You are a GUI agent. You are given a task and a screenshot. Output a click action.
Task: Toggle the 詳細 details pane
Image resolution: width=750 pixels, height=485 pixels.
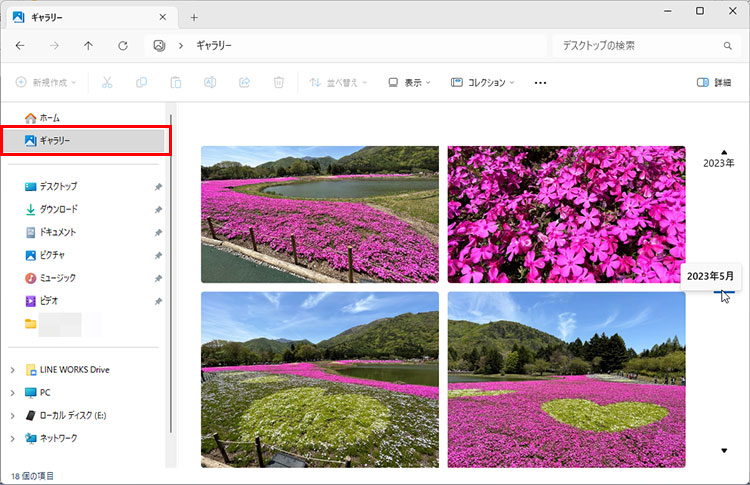coord(713,82)
